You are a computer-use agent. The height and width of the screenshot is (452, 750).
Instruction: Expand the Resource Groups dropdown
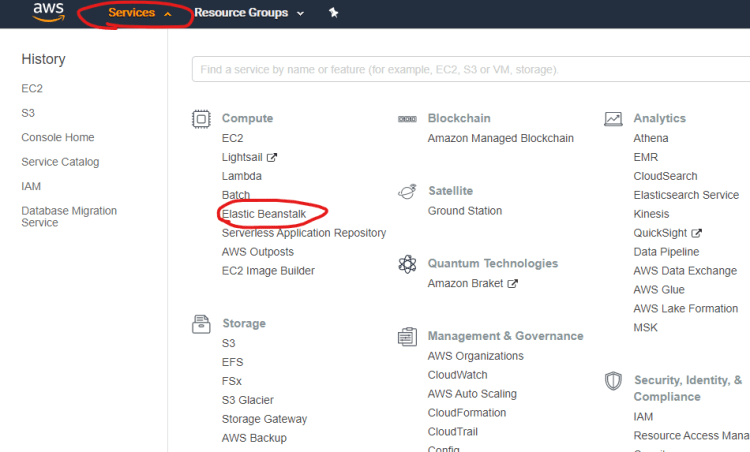coord(249,13)
